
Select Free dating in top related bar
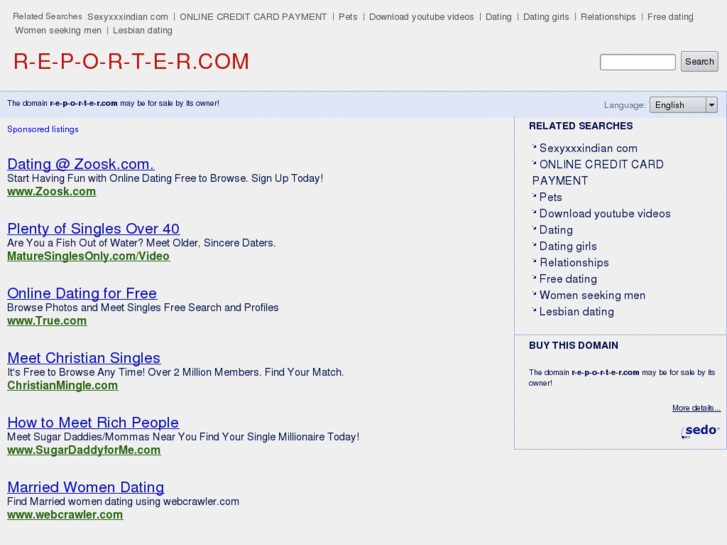(670, 17)
